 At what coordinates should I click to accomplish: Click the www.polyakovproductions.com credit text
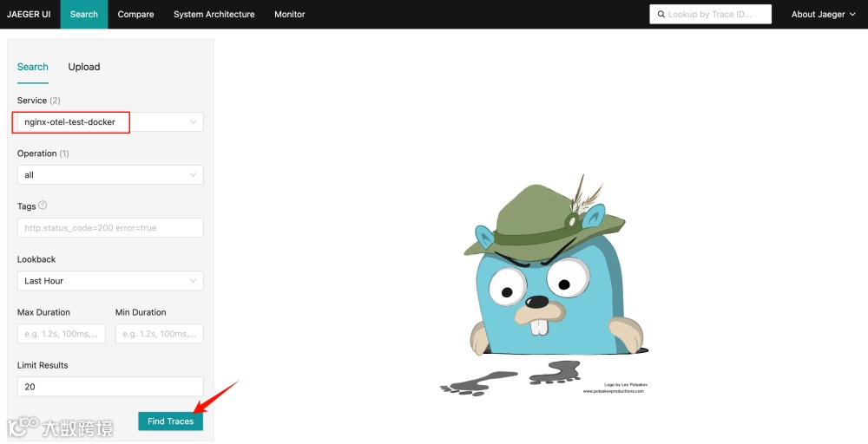point(614,391)
